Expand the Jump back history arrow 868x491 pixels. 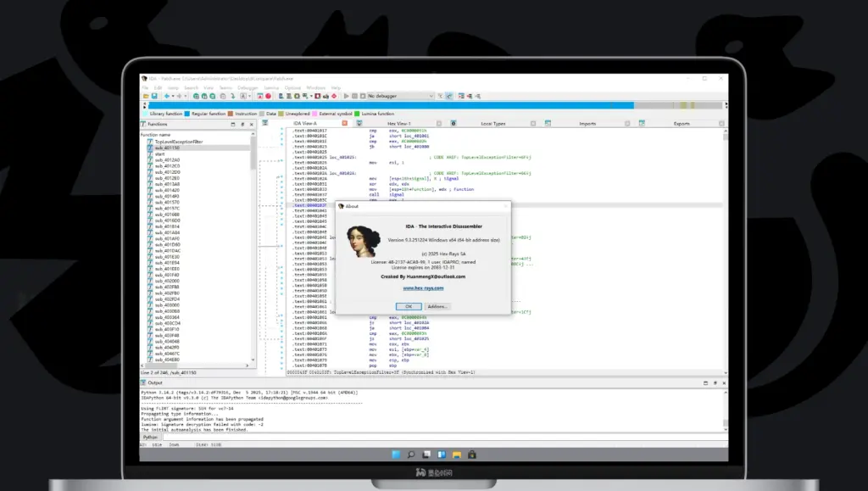172,96
